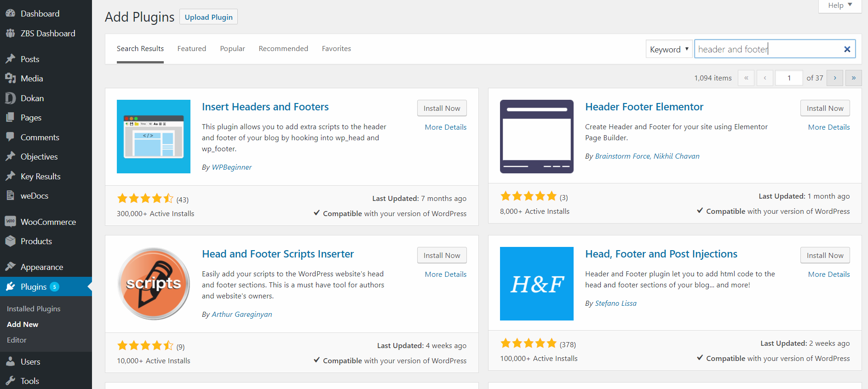
Task: View More Details for Head, Footer and Post Injections
Action: [x=829, y=274]
